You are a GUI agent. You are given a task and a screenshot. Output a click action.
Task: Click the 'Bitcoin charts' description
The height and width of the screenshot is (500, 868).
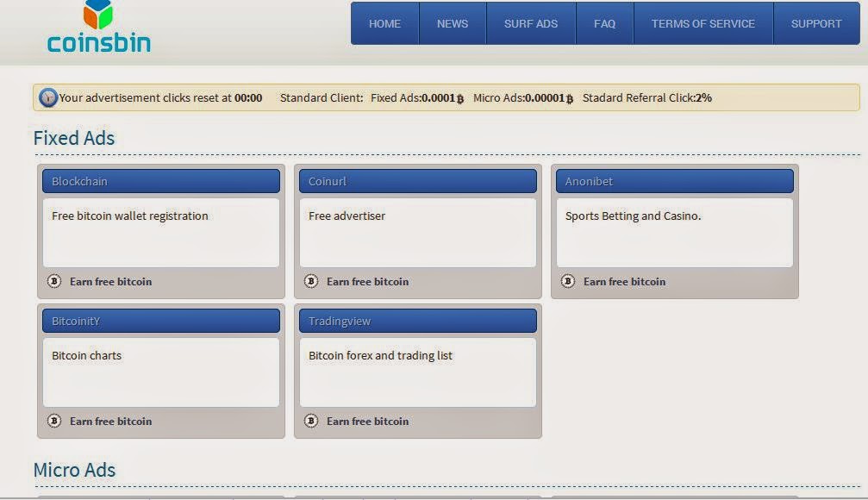[86, 355]
